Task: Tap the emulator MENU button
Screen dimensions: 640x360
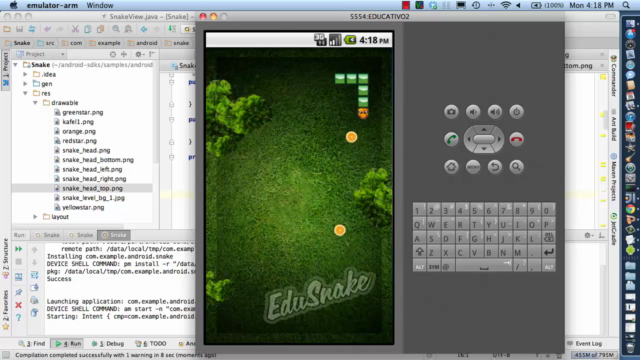Action: click(x=473, y=167)
